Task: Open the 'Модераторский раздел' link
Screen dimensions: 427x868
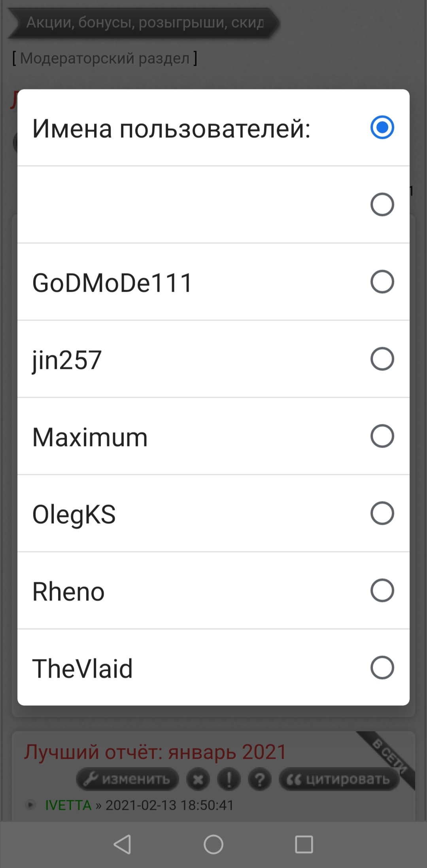Action: coord(105,58)
